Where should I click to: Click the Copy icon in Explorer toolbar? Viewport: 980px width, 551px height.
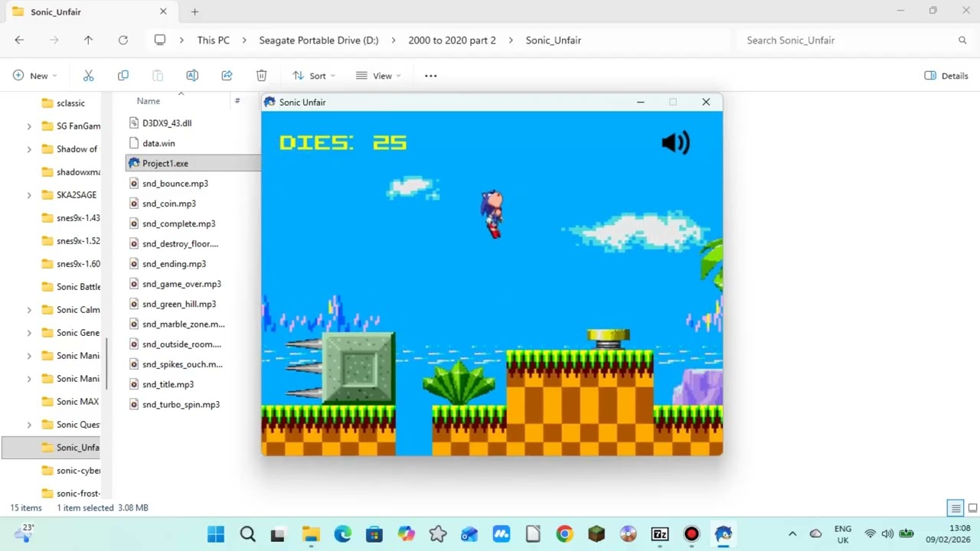click(122, 76)
